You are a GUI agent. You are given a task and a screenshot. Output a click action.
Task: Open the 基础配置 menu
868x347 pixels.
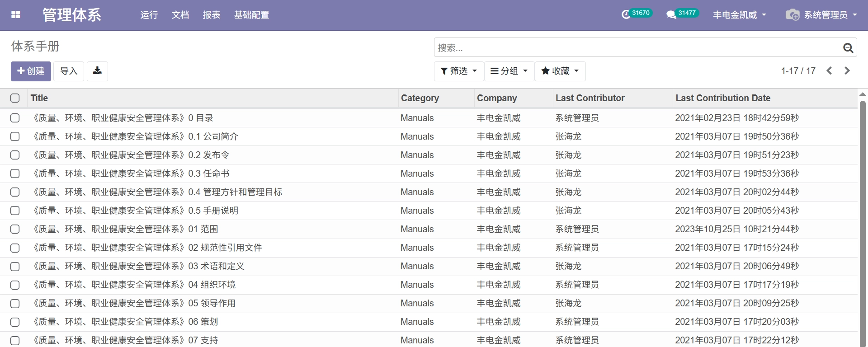click(x=251, y=15)
